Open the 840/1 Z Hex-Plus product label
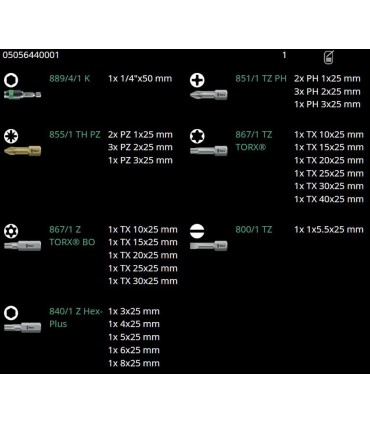This screenshot has height=423, width=370. [x=76, y=318]
